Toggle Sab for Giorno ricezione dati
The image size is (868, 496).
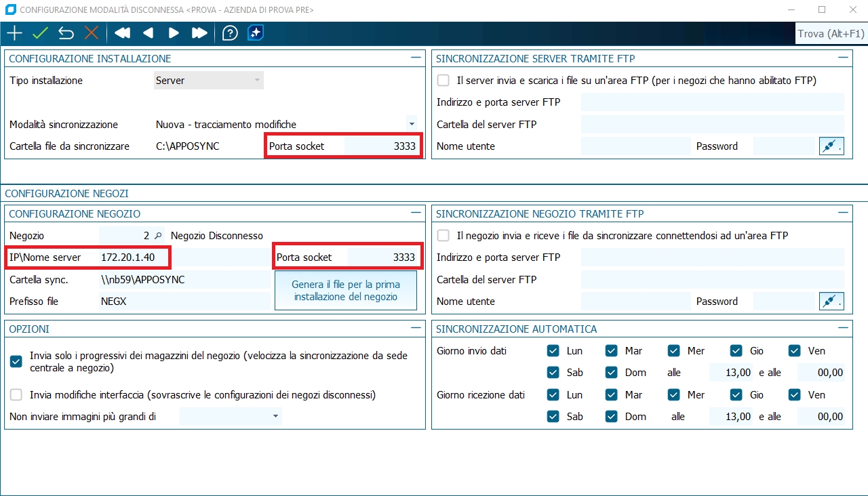[553, 417]
